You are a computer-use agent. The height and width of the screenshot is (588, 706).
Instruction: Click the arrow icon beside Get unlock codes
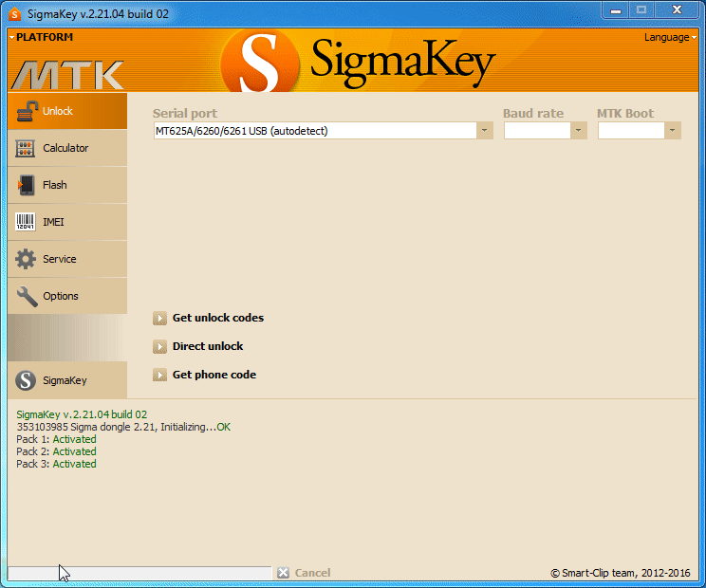[x=160, y=318]
